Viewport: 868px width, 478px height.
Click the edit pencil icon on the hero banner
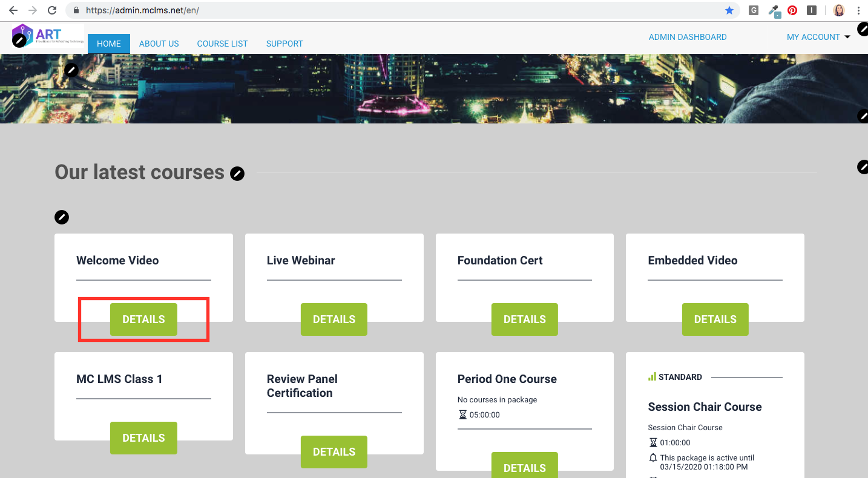click(71, 70)
